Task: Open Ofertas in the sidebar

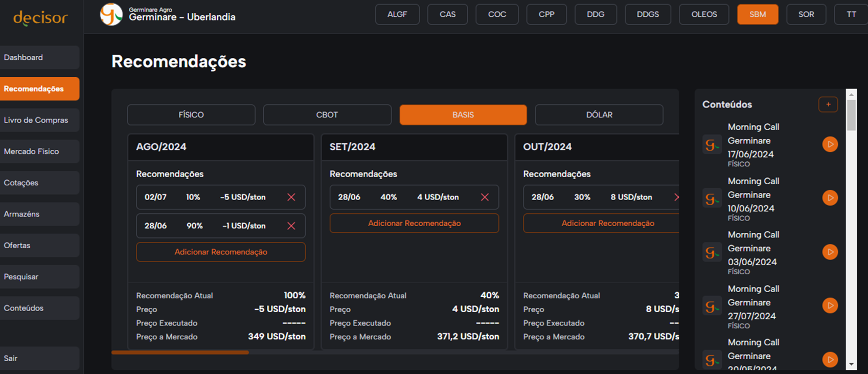Action: point(39,245)
